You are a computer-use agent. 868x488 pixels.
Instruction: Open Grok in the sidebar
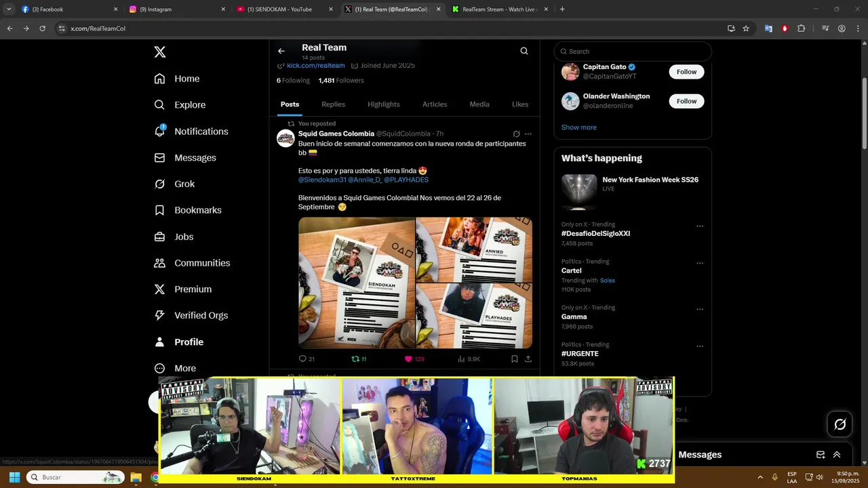(x=174, y=184)
